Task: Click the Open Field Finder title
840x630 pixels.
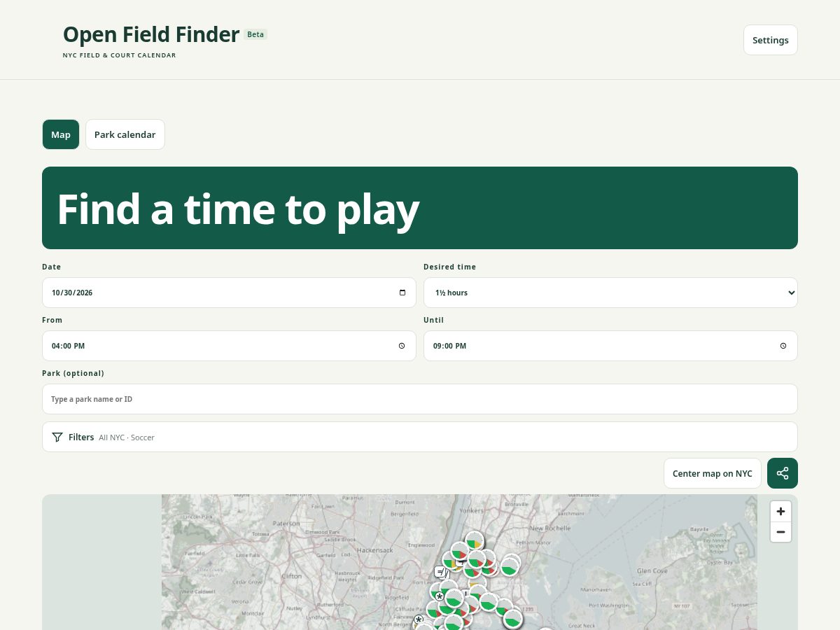Action: [x=151, y=34]
